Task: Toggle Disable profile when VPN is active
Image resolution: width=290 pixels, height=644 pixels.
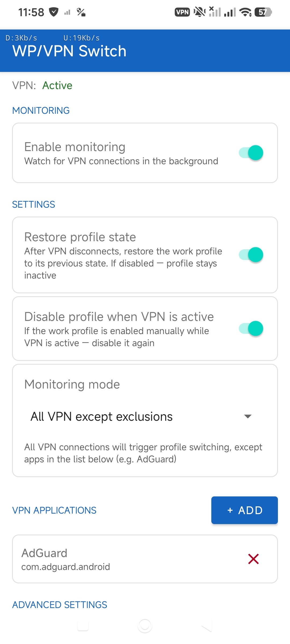Action: click(251, 328)
